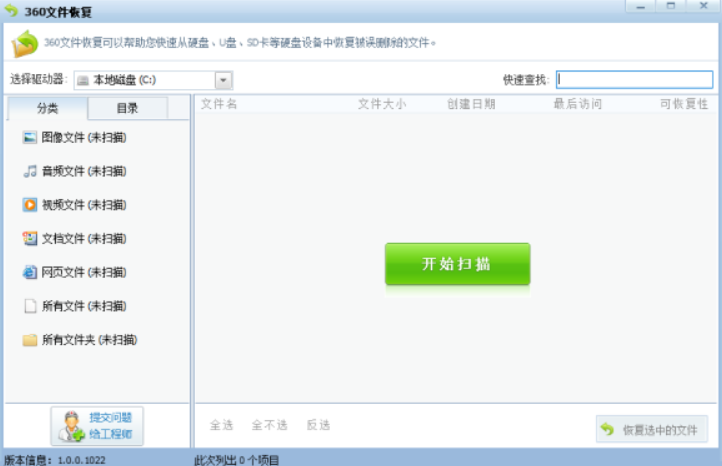Sort by 文件名 column header
Viewport: 722px width, 466px height.
tap(219, 104)
